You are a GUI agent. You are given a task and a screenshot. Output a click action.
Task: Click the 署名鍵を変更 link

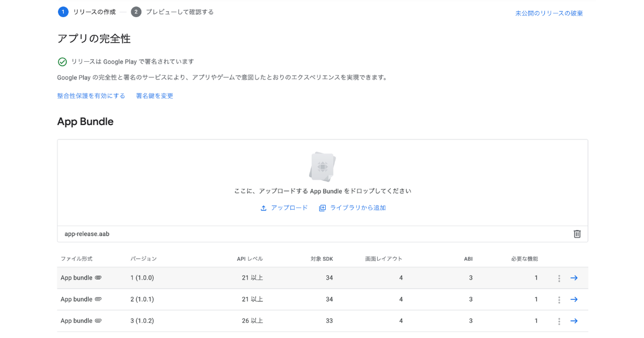[x=154, y=95]
